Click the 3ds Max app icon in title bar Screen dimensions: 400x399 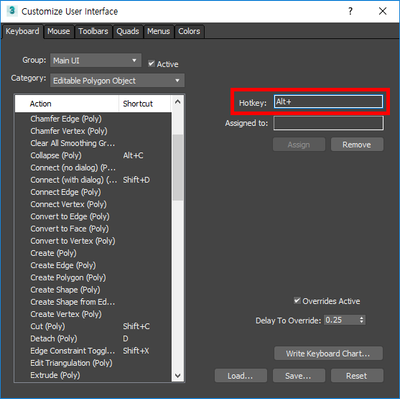(12, 11)
